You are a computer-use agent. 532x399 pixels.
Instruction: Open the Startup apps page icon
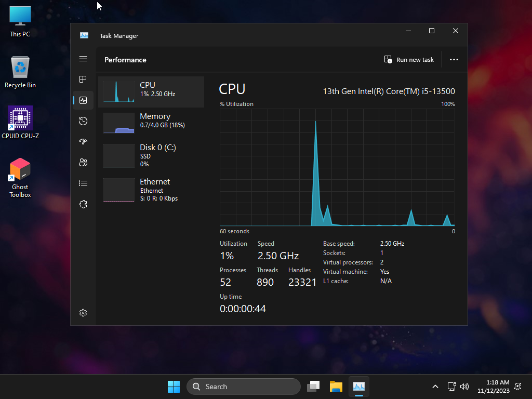pos(83,142)
